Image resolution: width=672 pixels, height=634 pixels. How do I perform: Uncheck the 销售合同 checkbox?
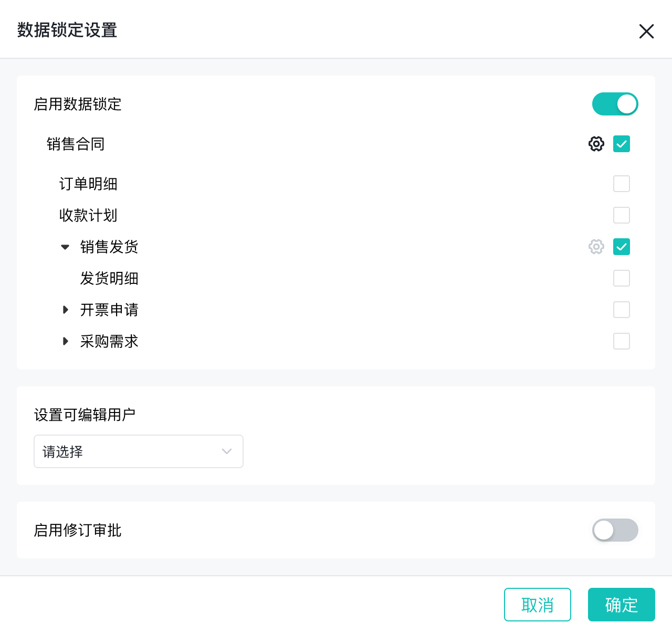(x=622, y=144)
